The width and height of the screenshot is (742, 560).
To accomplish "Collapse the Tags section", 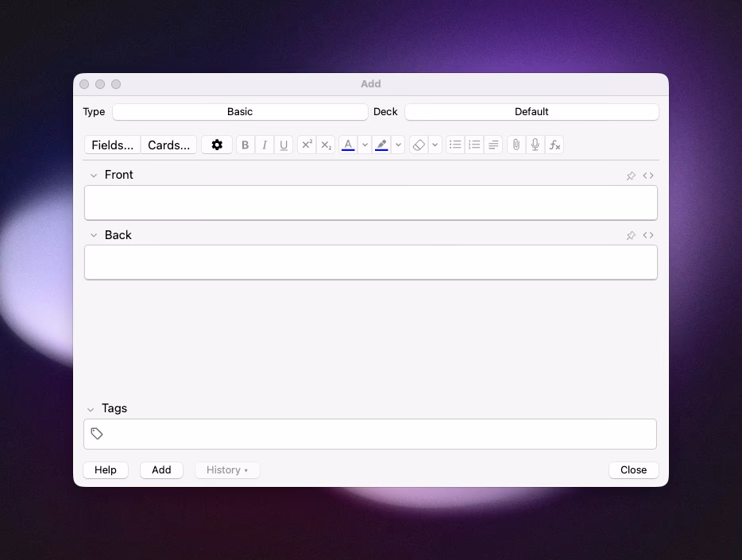I will (x=91, y=408).
